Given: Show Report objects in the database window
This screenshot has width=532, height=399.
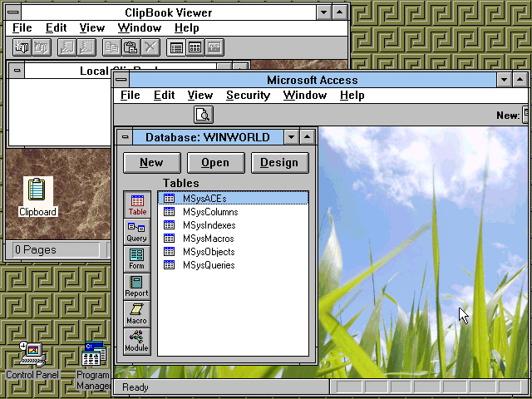Looking at the screenshot, I should pyautogui.click(x=137, y=286).
